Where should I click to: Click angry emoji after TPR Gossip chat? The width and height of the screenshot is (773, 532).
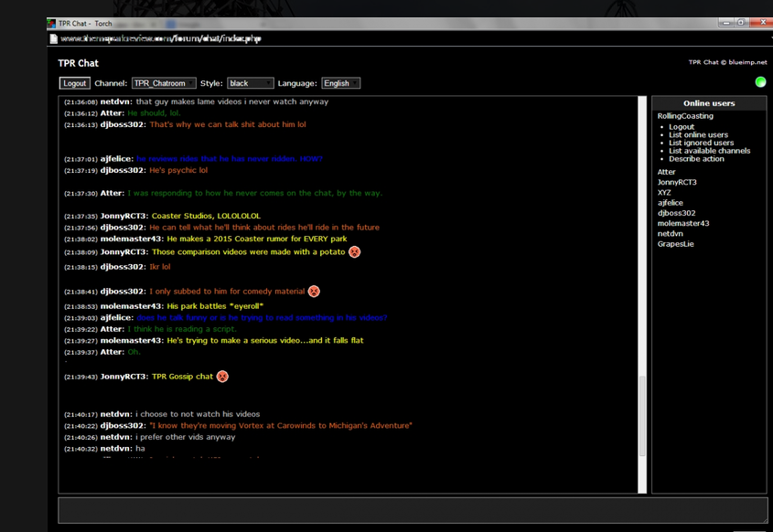point(222,377)
